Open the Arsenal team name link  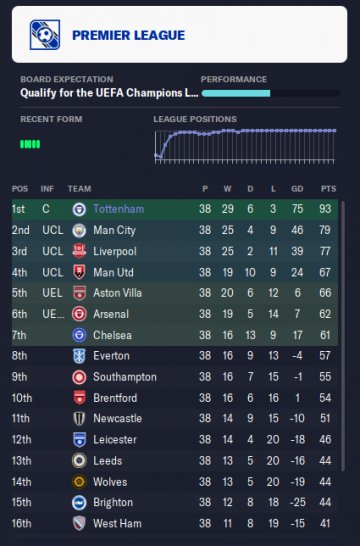111,314
